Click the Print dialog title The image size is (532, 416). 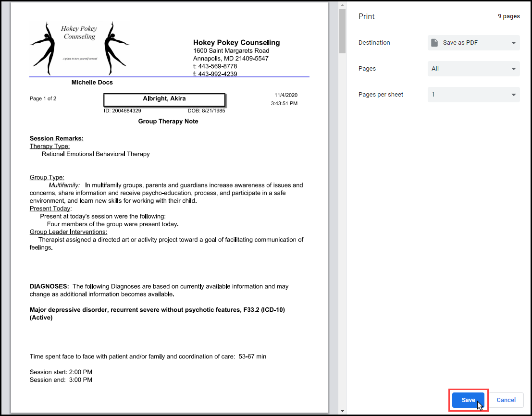[x=366, y=16]
